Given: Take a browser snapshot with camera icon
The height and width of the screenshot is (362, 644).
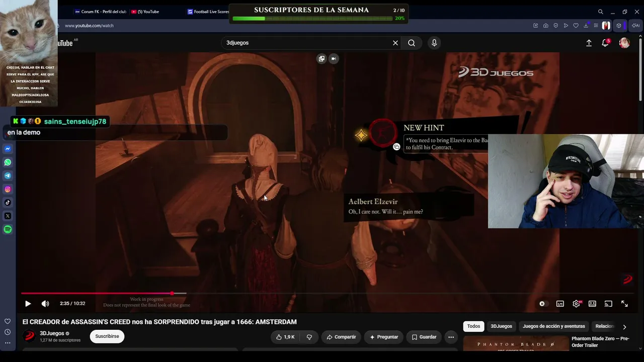Looking at the screenshot, I should click(545, 26).
